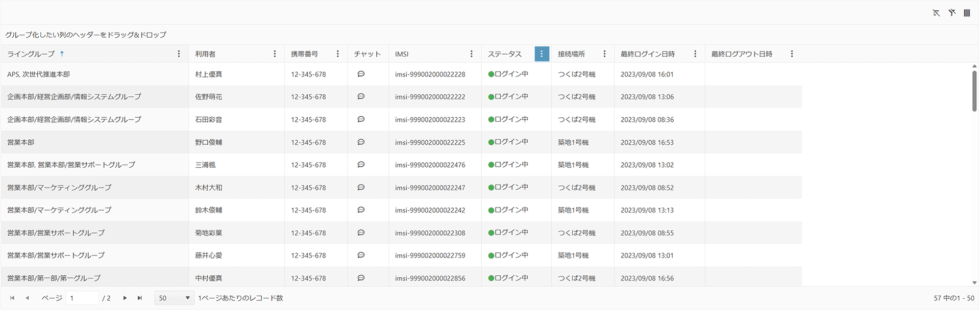Select the 佐野萌花 user cell

pos(209,97)
